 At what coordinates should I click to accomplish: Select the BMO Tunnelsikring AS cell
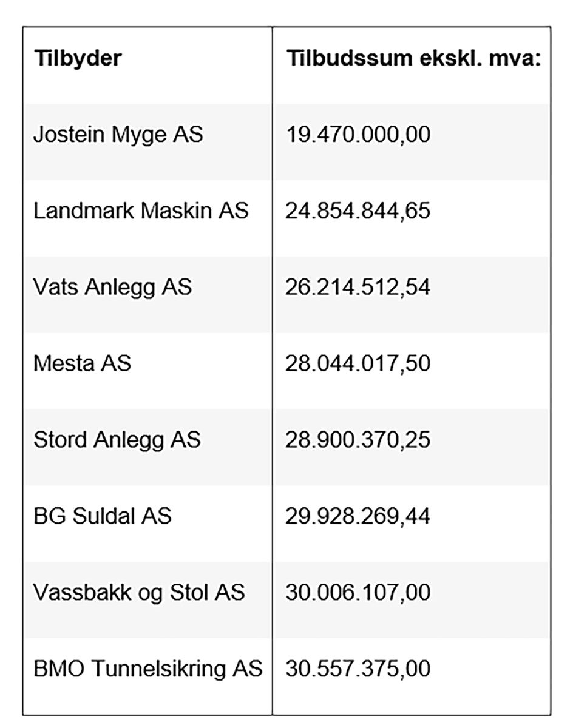148,669
